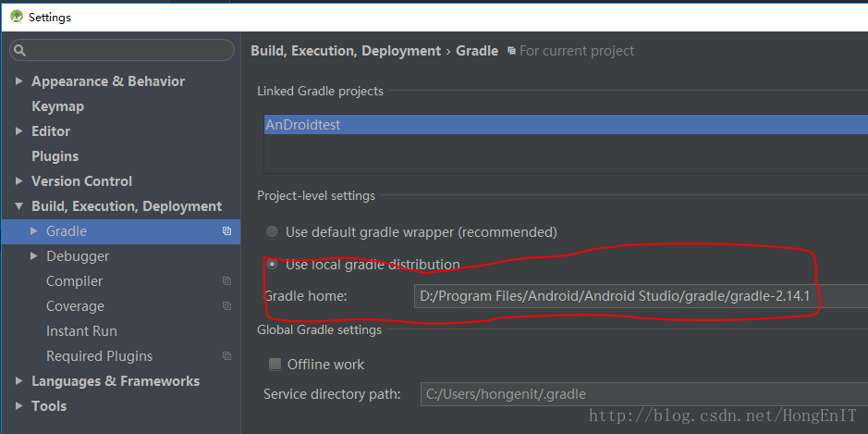Open the Instant Run settings
Image resolution: width=868 pixels, height=434 pixels.
click(x=81, y=331)
